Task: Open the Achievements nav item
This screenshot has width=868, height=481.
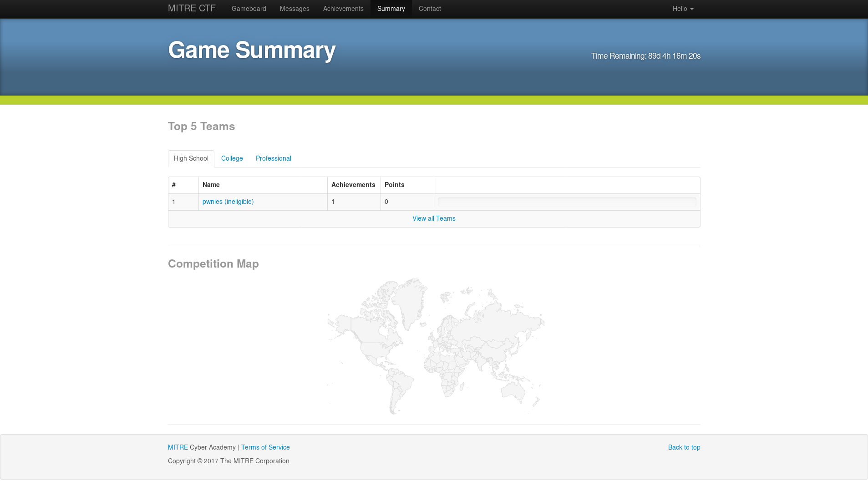Action: pos(343,9)
